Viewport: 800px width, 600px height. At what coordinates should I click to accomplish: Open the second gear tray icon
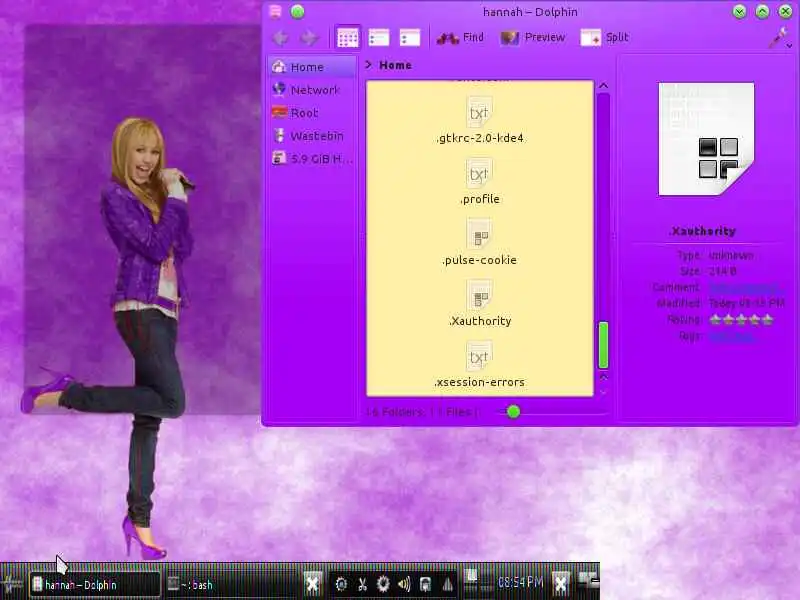point(383,584)
